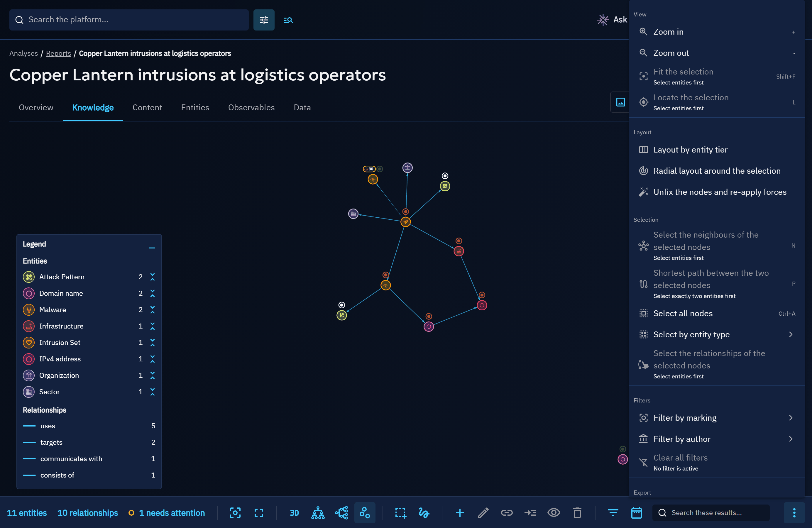The image size is (812, 528).
Task: Switch to the Observables tab
Action: (x=251, y=108)
